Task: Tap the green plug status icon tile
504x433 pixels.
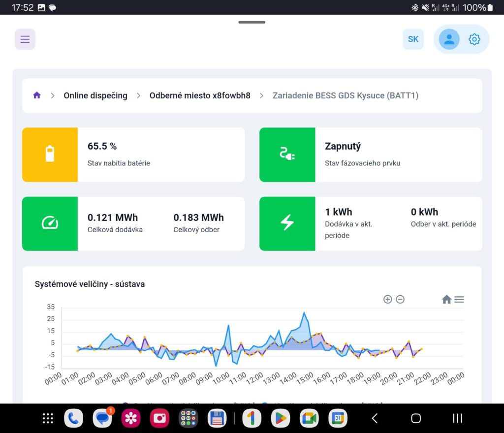Action: point(287,155)
